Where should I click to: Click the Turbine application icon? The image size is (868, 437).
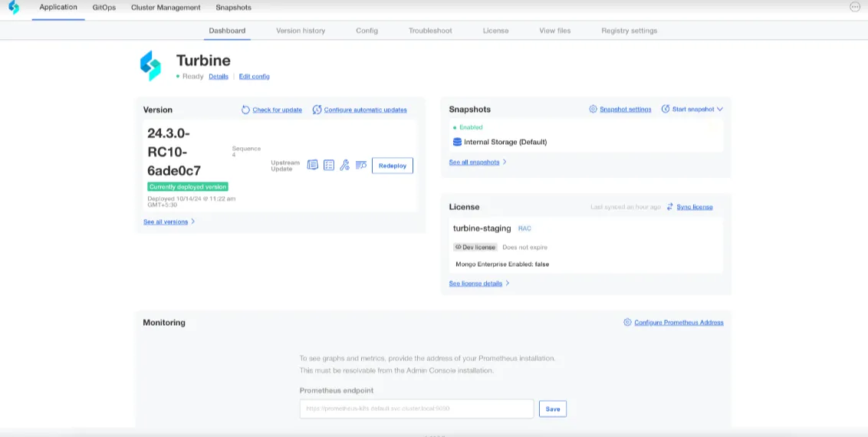coord(150,65)
